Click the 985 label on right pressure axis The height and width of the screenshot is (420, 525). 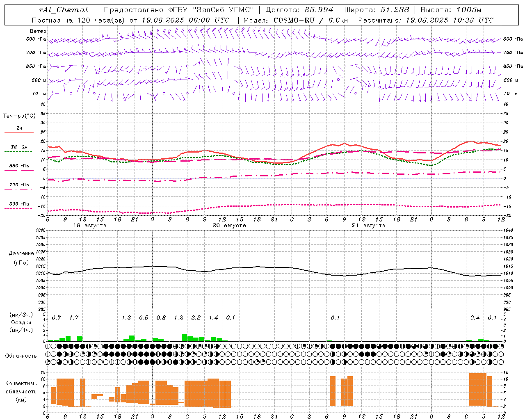[x=508, y=309]
